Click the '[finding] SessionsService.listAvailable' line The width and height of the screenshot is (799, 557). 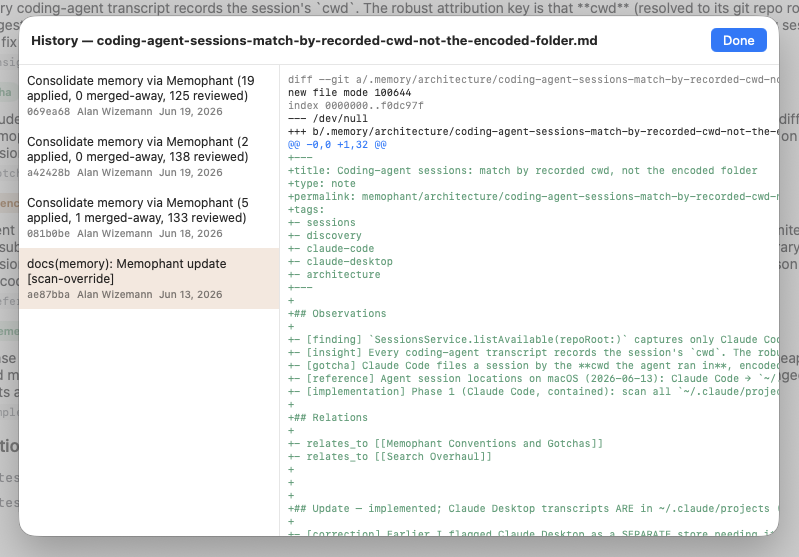[x=533, y=339]
